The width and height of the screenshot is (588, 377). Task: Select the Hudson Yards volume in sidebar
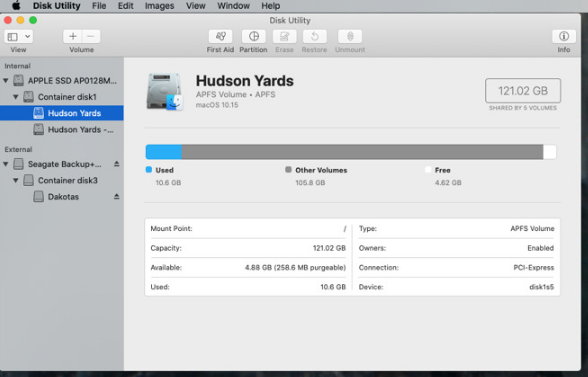[x=62, y=113]
